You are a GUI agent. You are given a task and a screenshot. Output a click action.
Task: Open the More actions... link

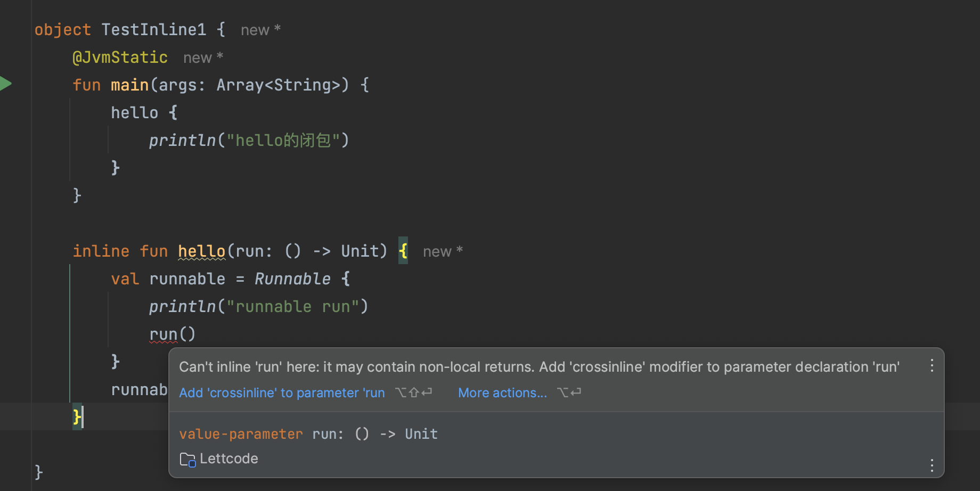tap(502, 393)
